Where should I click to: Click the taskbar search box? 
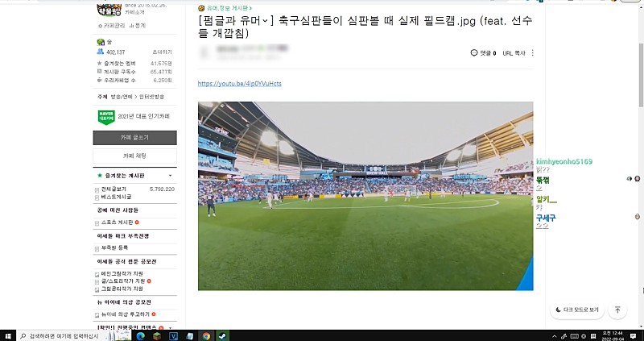74,336
